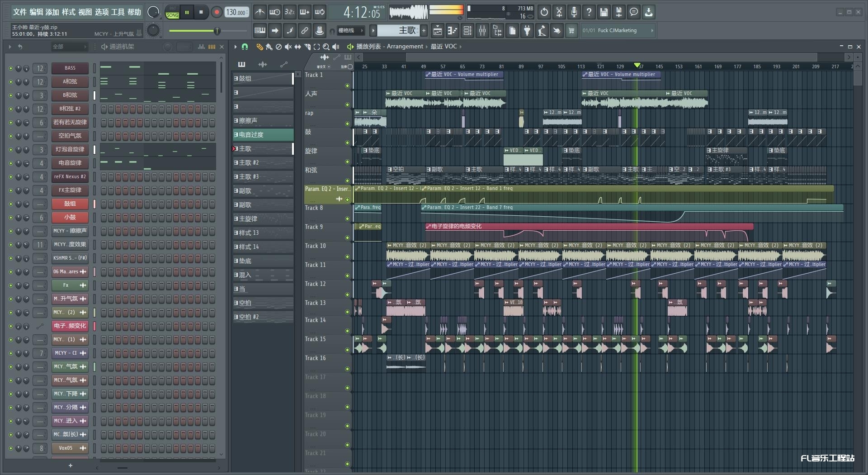Select the 鼓组 channel button
The height and width of the screenshot is (475, 868).
click(70, 204)
